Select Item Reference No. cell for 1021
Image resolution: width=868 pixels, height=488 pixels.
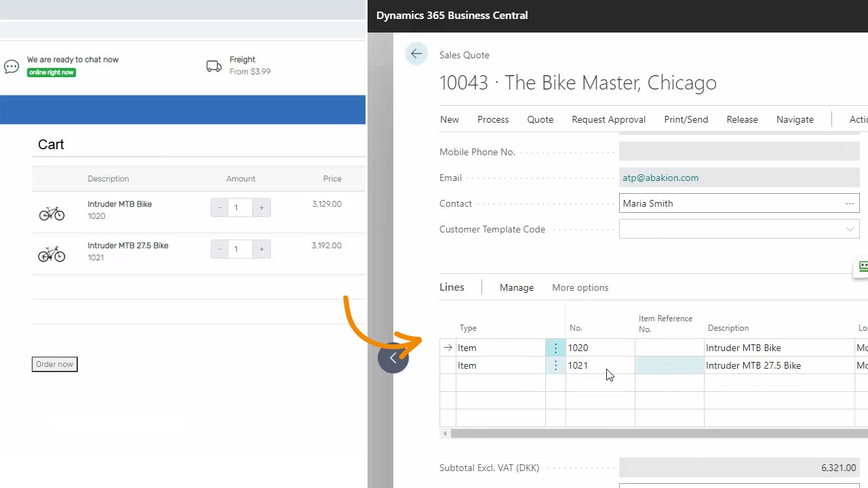[x=669, y=365]
